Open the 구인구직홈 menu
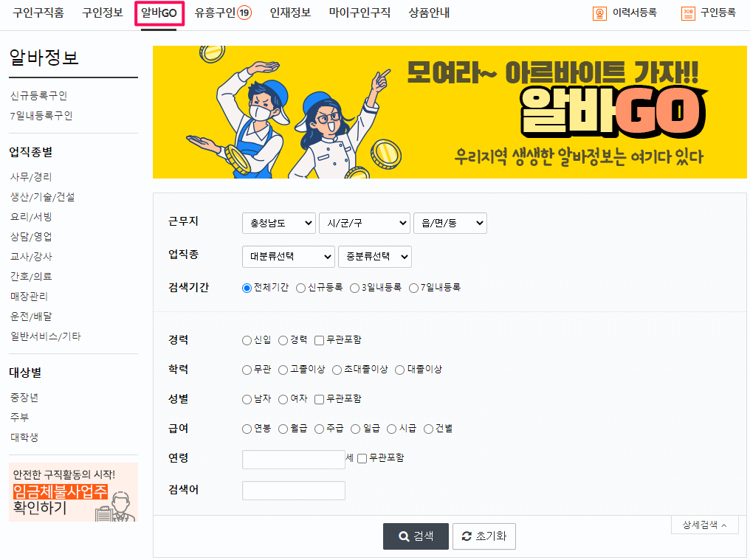This screenshot has width=750, height=560. pyautogui.click(x=38, y=13)
